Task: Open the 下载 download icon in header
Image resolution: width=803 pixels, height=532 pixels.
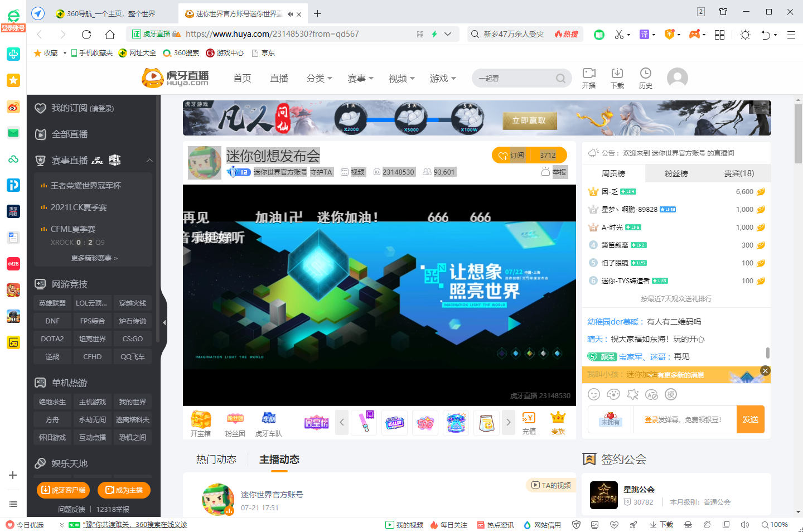Action: pyautogui.click(x=617, y=73)
